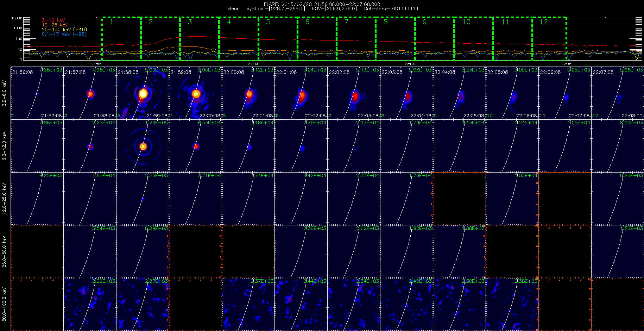Select interval 9 label in light curve
The height and width of the screenshot is (331, 644).
click(424, 22)
